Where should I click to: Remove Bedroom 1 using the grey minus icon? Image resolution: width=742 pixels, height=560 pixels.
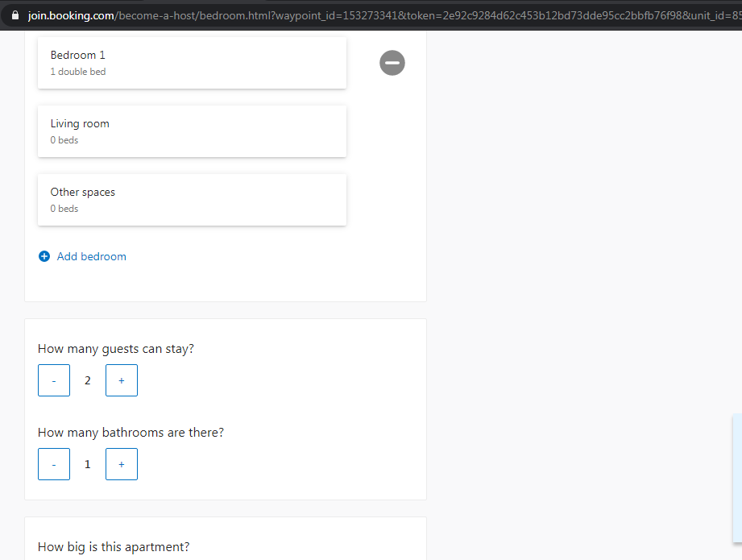tap(392, 63)
